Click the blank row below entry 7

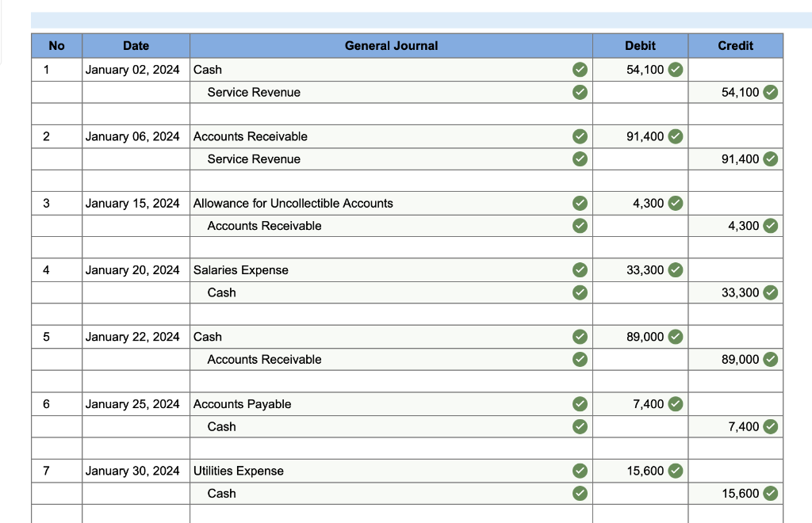pyautogui.click(x=391, y=515)
